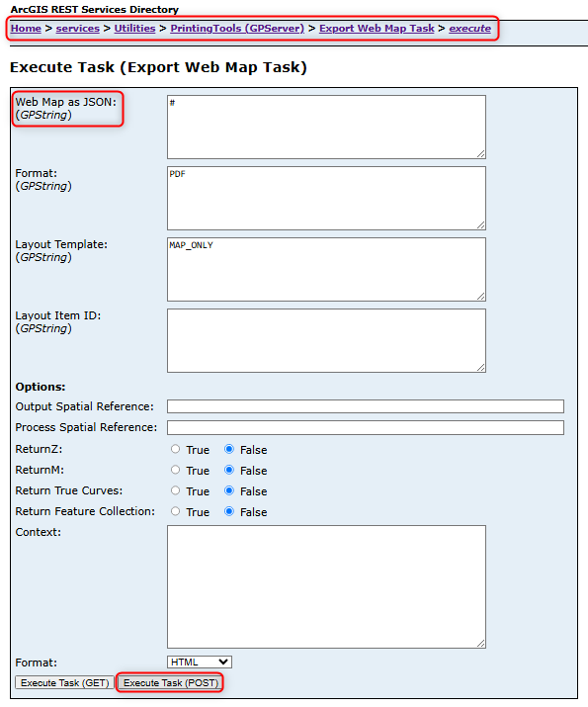Open the Export Web Map Task link

point(377,29)
